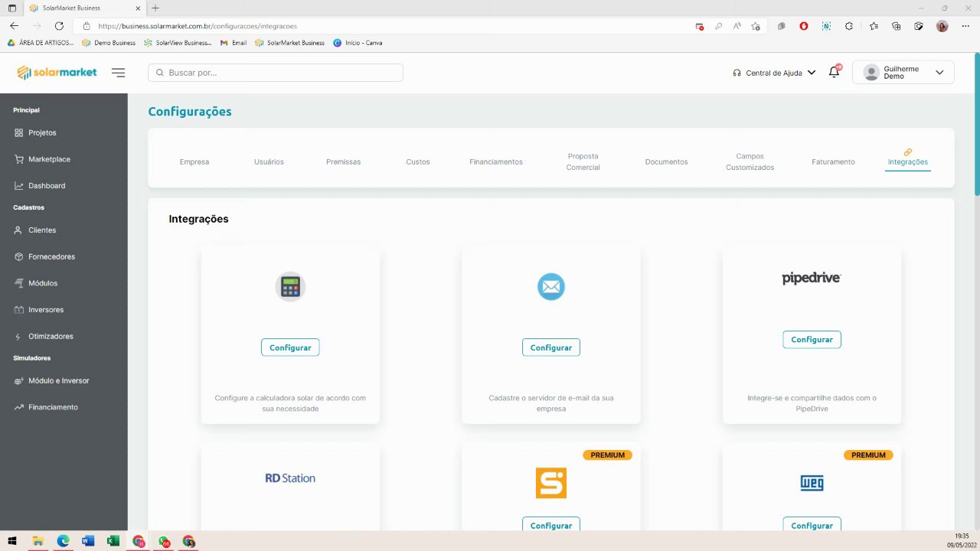Refresh the page in the browser
980x551 pixels.
(59, 26)
